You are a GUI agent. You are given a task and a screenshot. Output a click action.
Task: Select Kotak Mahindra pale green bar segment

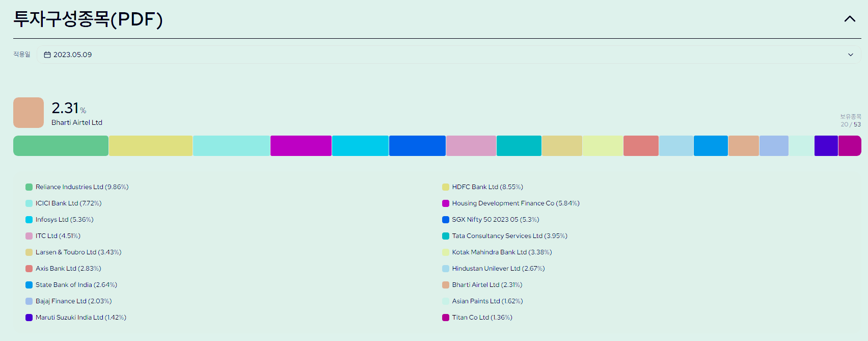tap(603, 146)
